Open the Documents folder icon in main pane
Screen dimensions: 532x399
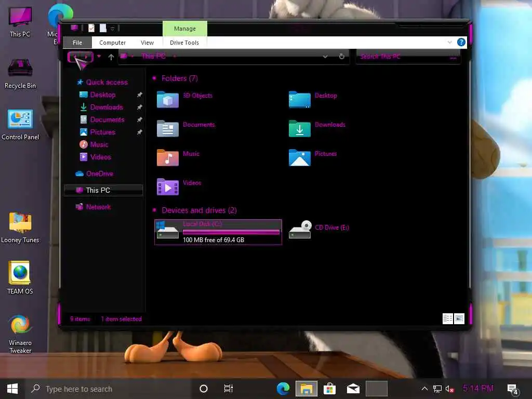(x=168, y=129)
